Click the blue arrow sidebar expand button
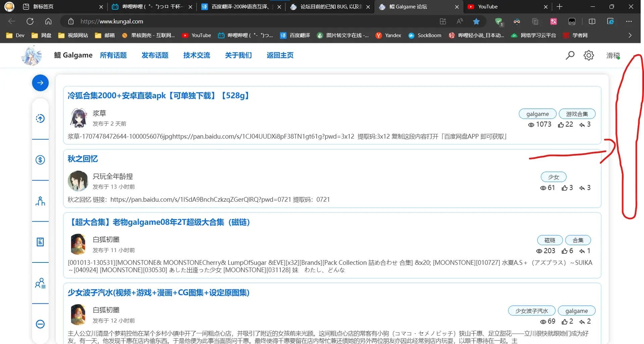The height and width of the screenshot is (344, 644). point(40,83)
